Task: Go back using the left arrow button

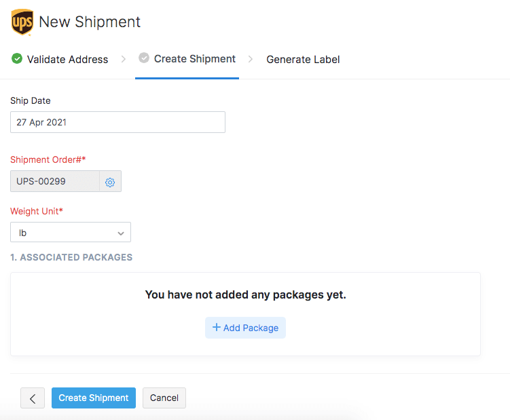Action: pos(33,398)
